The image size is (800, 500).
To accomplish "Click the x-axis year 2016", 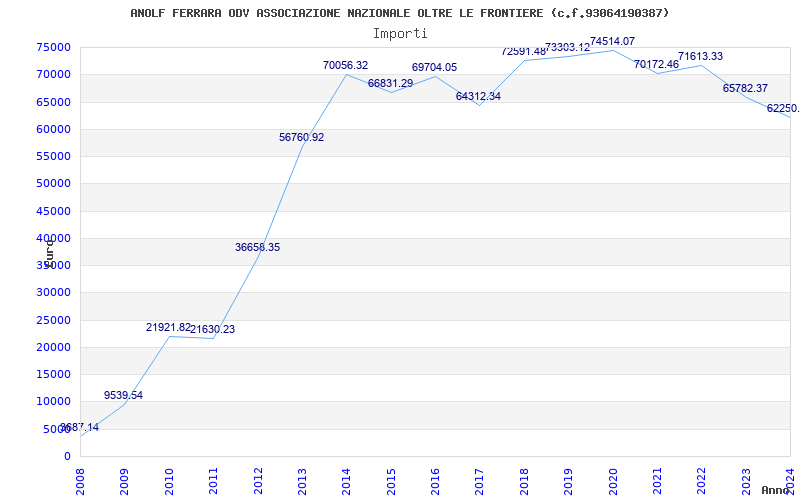I will tap(435, 481).
